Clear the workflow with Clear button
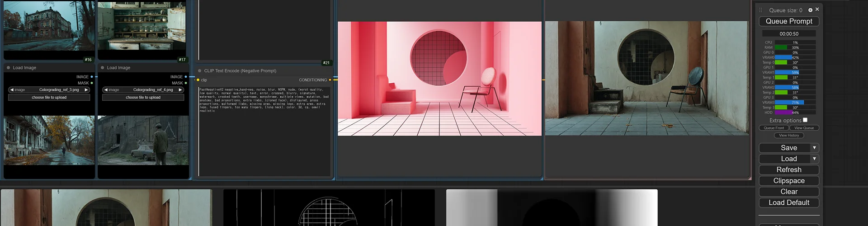 point(789,192)
